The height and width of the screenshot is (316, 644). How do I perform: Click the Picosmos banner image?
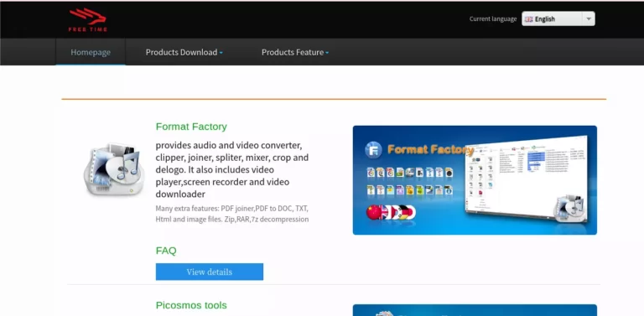point(475,310)
